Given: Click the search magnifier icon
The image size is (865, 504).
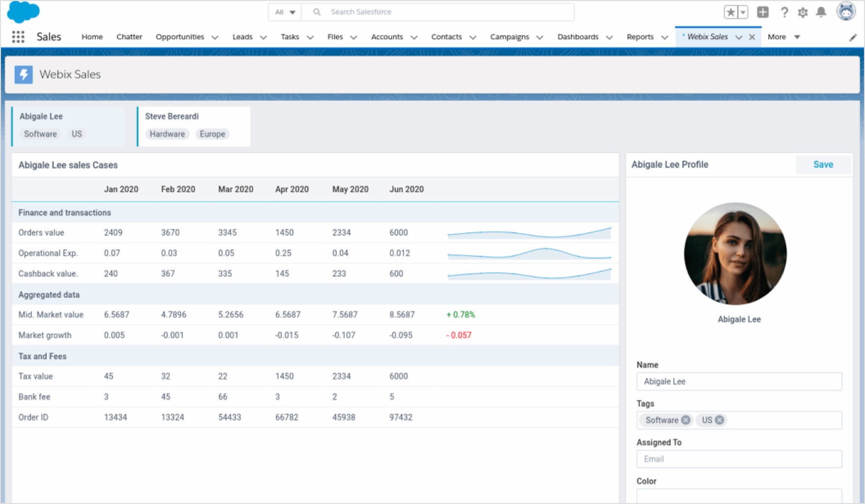Looking at the screenshot, I should [x=317, y=12].
